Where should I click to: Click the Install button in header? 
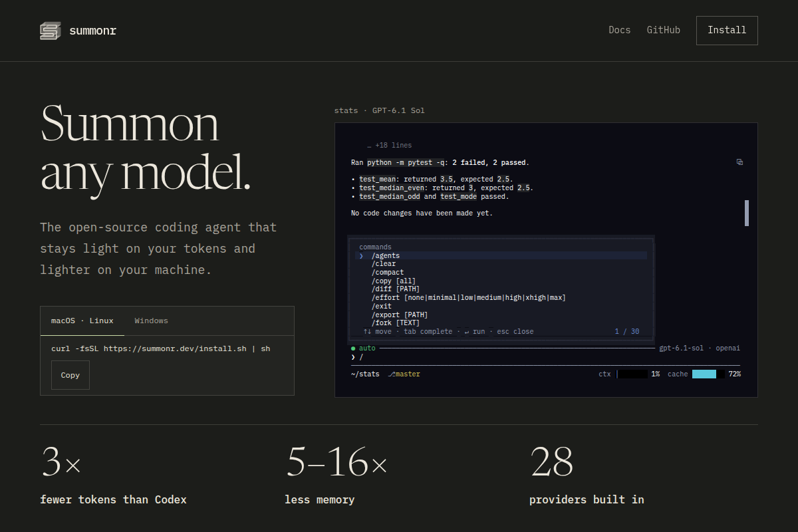[727, 31]
